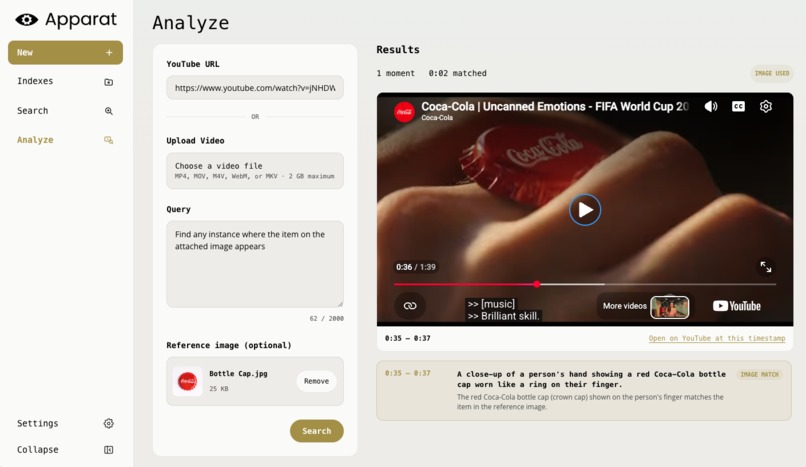Toggle closed captions CC button

(738, 106)
